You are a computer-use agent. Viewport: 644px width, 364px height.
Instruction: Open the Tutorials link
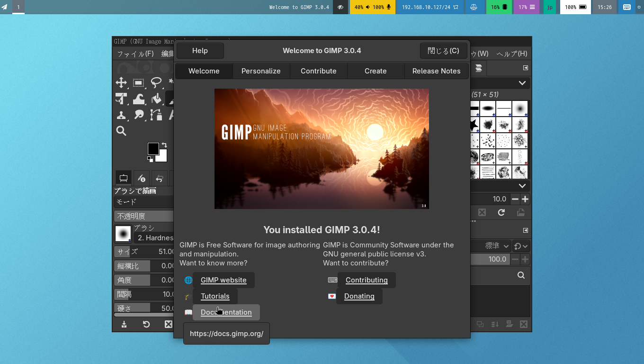(215, 296)
